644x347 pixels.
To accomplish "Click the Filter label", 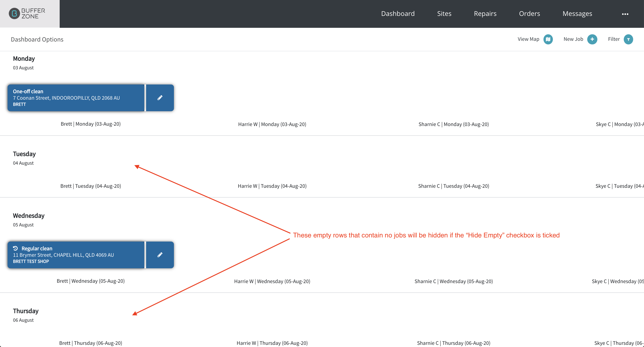I will [614, 39].
